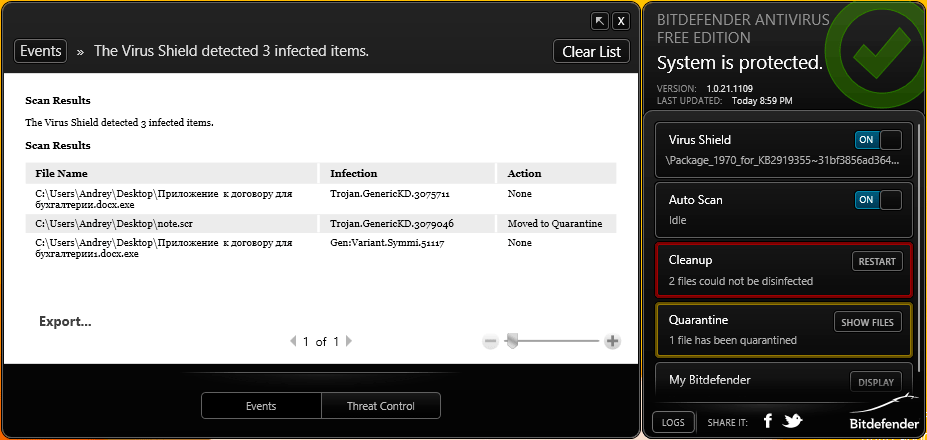927x440 pixels.
Task: Open the Logs panel
Action: [x=673, y=422]
